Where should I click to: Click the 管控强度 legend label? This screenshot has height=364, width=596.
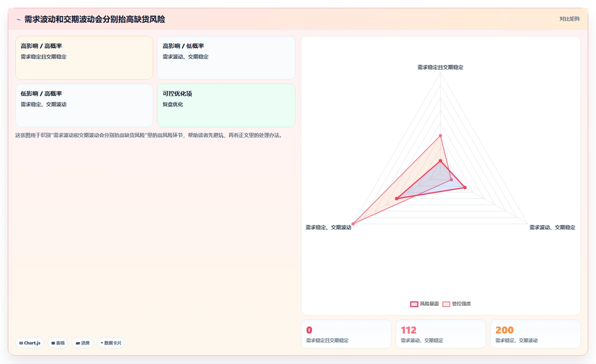(x=462, y=304)
